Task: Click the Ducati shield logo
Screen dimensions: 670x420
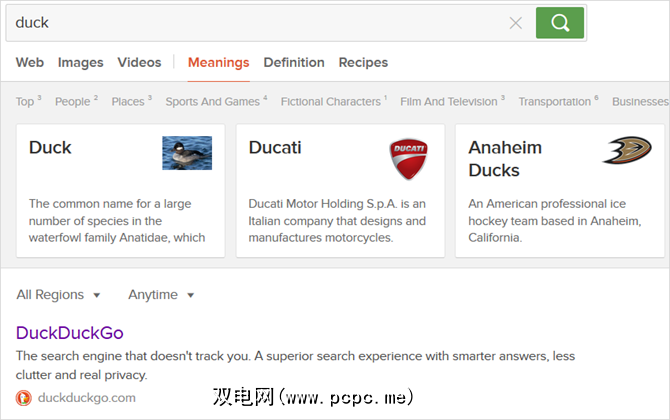Action: (408, 159)
